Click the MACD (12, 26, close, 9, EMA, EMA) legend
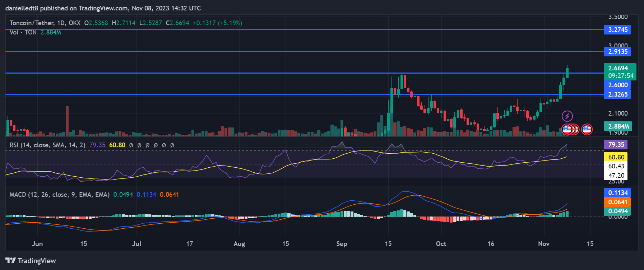This screenshot has height=270, width=644. point(59,195)
